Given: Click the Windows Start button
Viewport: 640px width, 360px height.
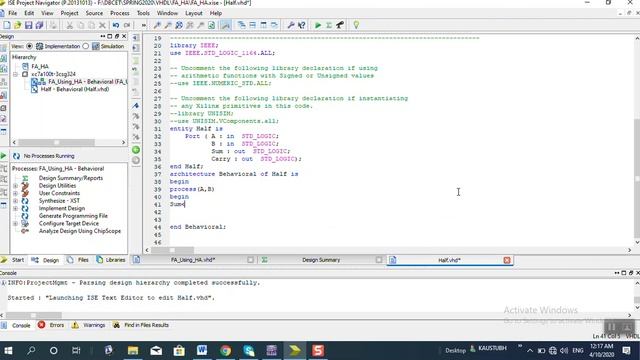Looking at the screenshot, I should pyautogui.click(x=8, y=350).
